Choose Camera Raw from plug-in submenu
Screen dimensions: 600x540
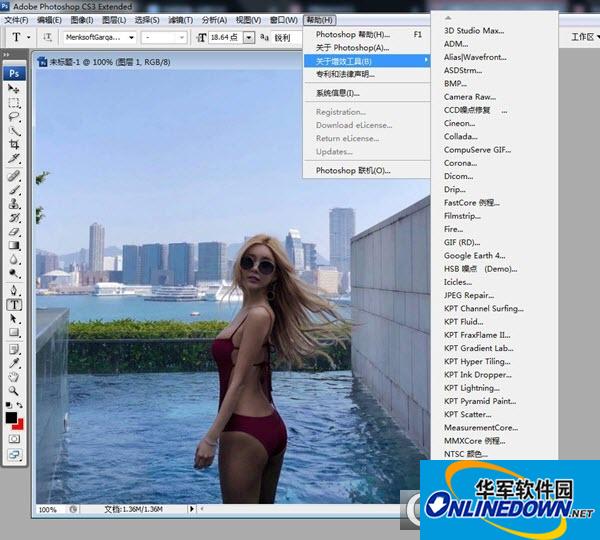469,97
